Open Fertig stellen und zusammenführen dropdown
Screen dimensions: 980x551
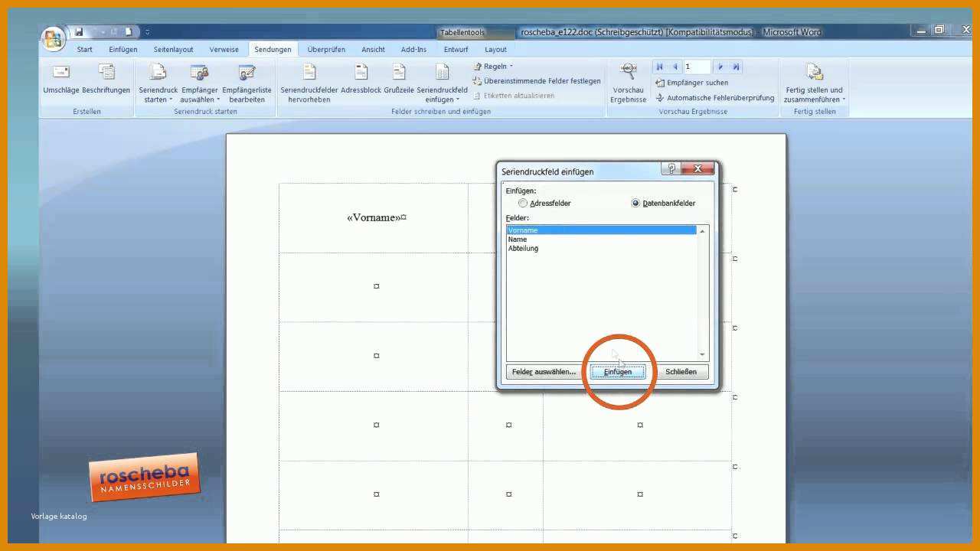pyautogui.click(x=814, y=83)
